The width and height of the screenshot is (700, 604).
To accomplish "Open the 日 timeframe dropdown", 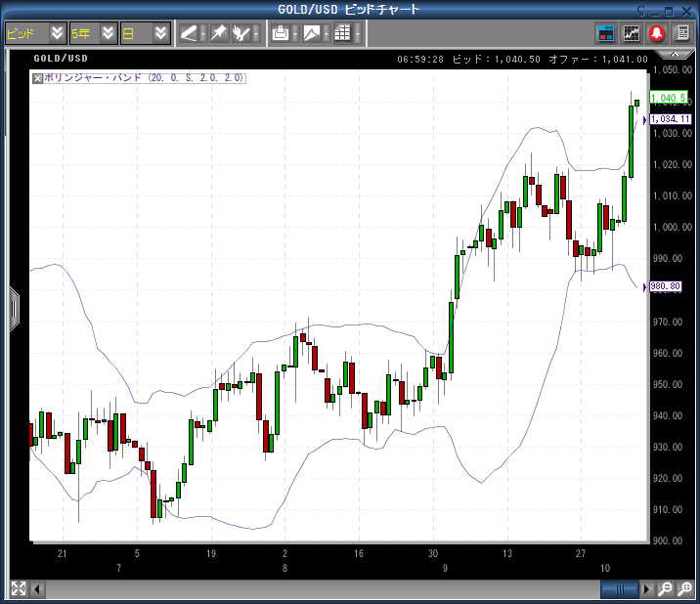I will [x=161, y=33].
